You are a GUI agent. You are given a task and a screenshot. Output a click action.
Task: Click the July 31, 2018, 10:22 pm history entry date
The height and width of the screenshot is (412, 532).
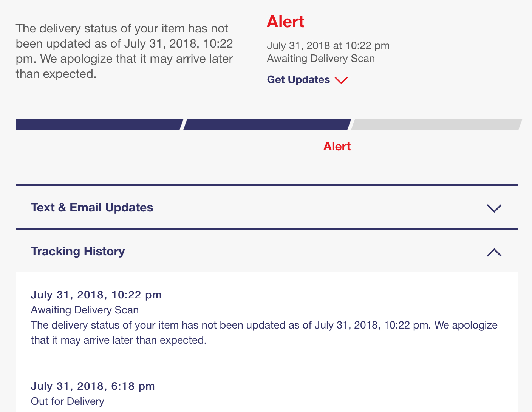(x=96, y=295)
